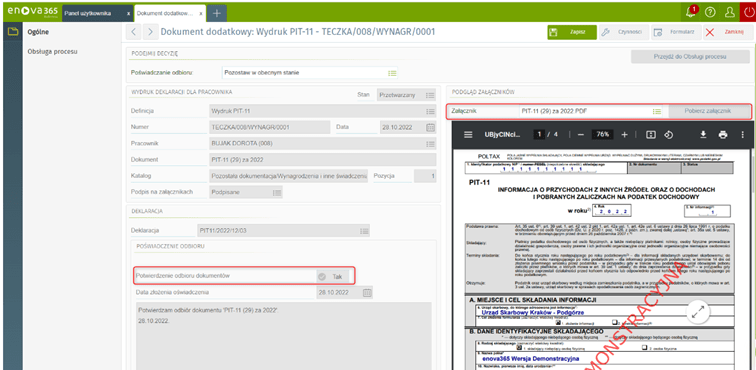Fit PDF page to width
Image resolution: width=756 pixels, height=370 pixels.
651,135
